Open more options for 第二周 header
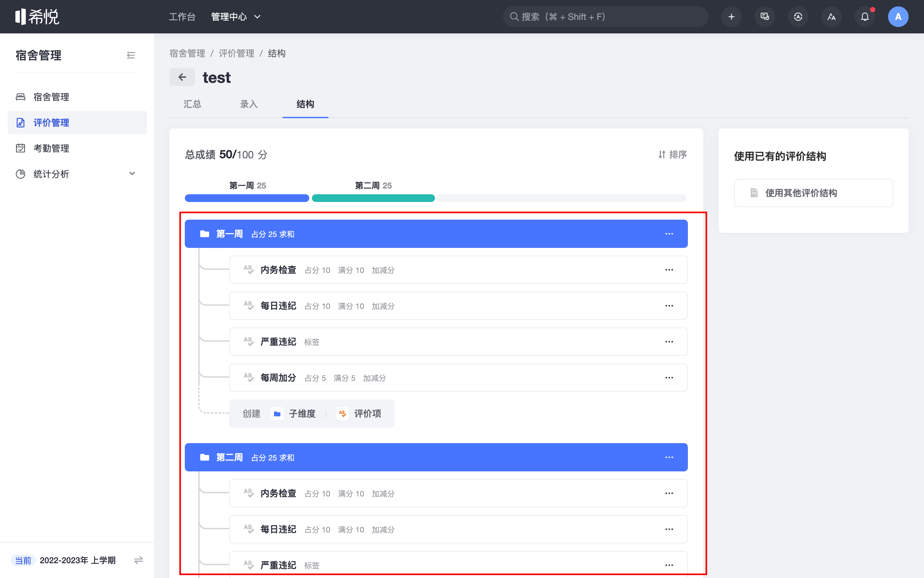 pyautogui.click(x=669, y=458)
